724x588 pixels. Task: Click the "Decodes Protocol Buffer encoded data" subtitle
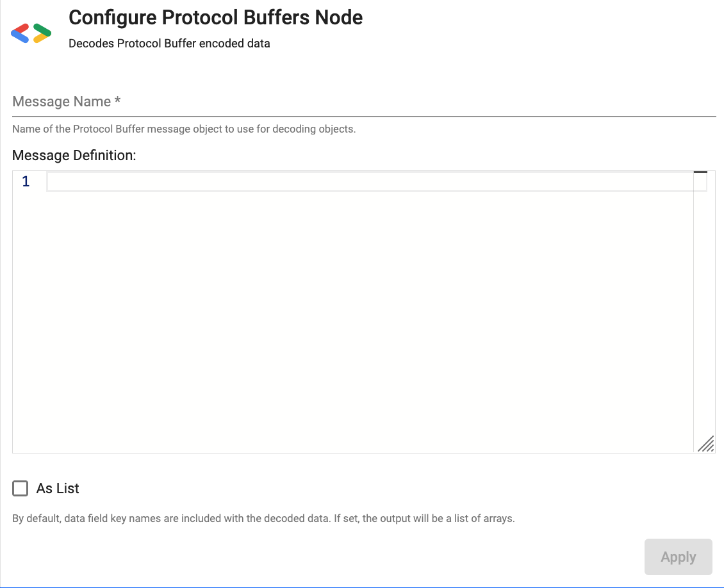[169, 44]
